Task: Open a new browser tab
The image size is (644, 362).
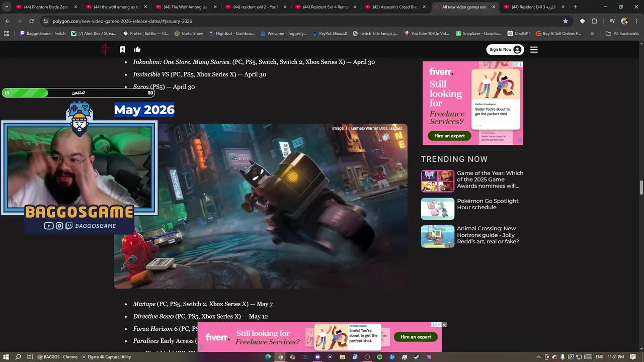Action: [x=575, y=7]
